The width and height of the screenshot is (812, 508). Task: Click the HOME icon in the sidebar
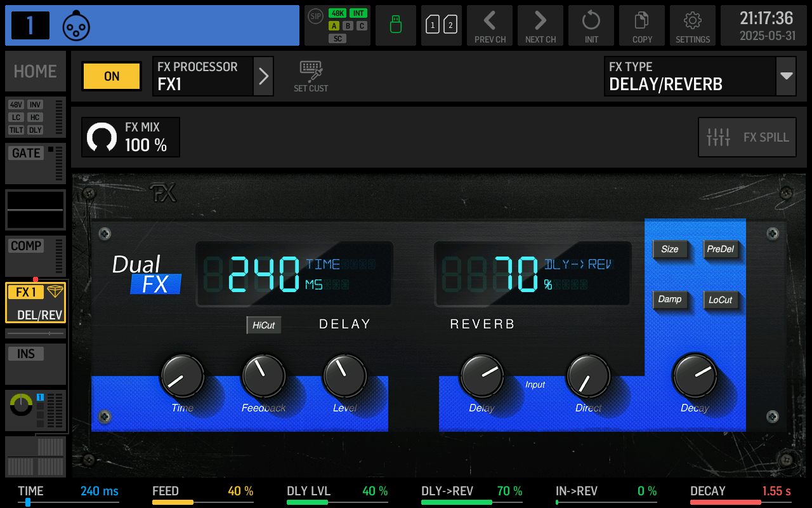click(x=35, y=71)
